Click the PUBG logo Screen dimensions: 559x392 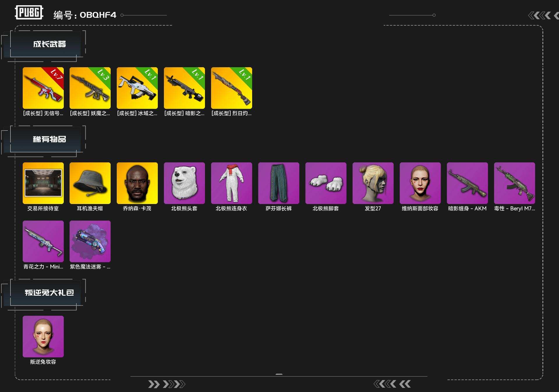[29, 13]
